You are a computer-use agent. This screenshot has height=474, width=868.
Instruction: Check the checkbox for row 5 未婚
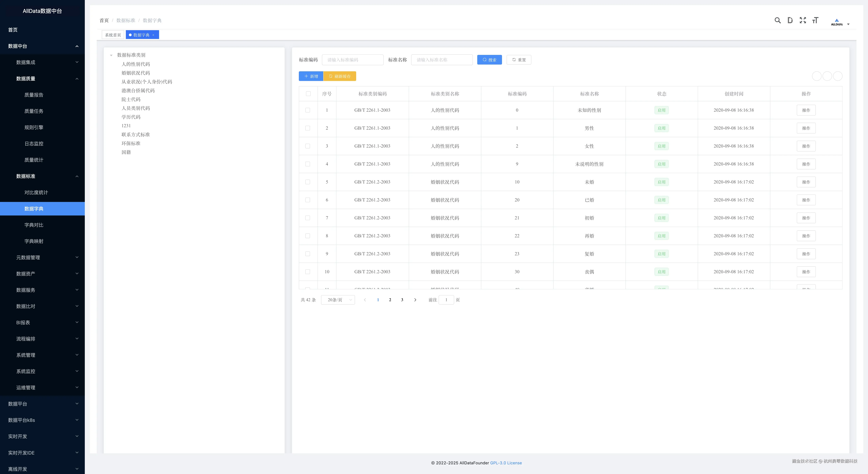307,182
